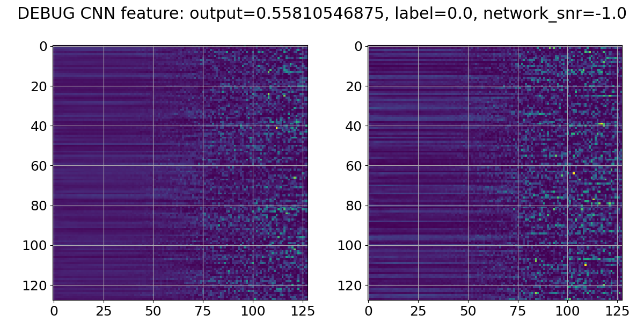Click the right heatmap plot
Image resolution: width=644 pixels, height=322 pixels.
point(495,173)
